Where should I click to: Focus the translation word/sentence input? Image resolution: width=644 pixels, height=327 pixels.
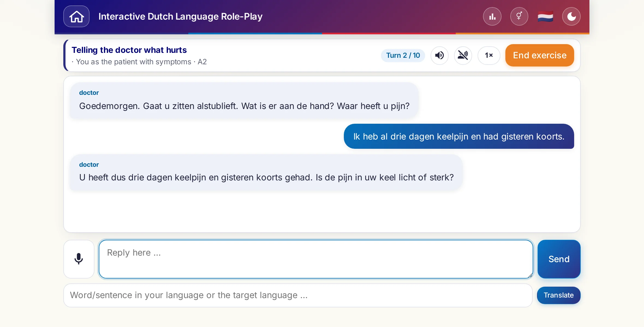pos(298,295)
